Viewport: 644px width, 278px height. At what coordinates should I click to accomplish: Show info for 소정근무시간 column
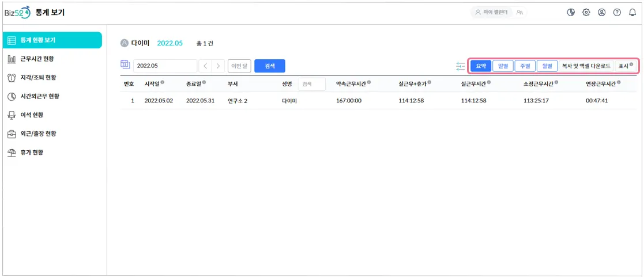point(556,82)
